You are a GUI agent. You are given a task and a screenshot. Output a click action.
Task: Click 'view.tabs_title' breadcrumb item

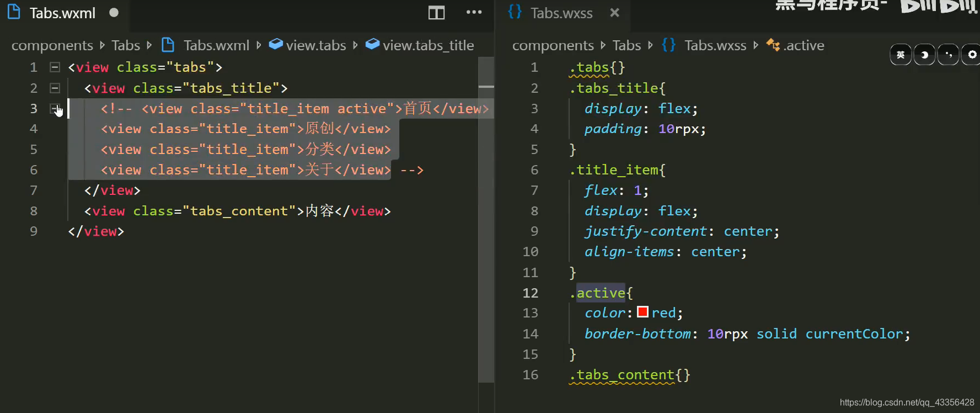(x=429, y=45)
